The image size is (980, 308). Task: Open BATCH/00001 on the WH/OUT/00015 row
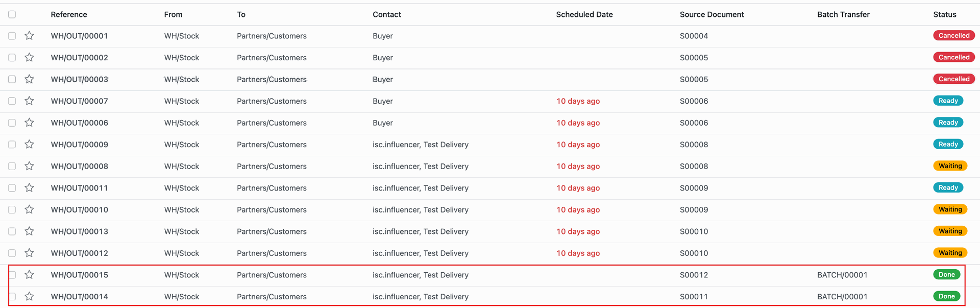(842, 275)
